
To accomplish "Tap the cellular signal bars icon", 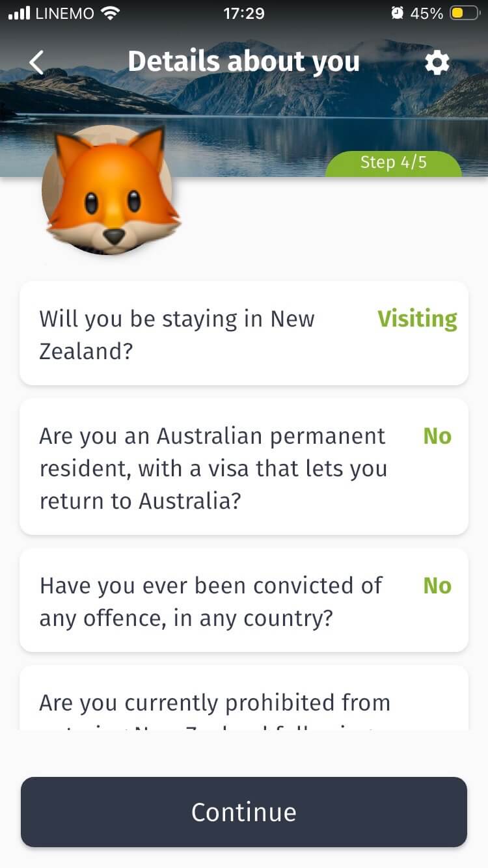I will [19, 13].
